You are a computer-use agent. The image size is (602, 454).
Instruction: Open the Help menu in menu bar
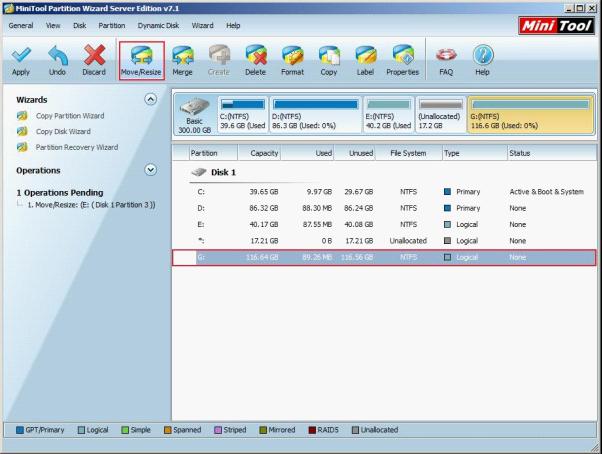click(233, 26)
